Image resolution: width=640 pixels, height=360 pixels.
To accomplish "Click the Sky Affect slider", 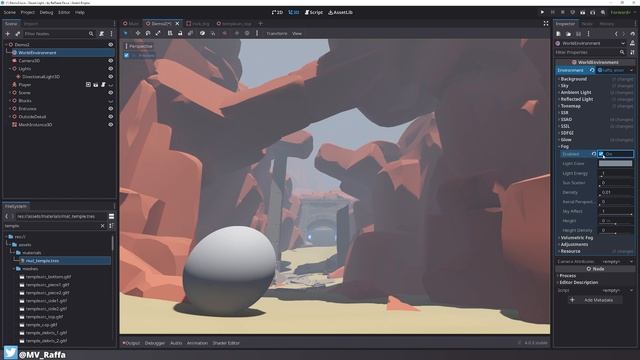I will pyautogui.click(x=616, y=211).
